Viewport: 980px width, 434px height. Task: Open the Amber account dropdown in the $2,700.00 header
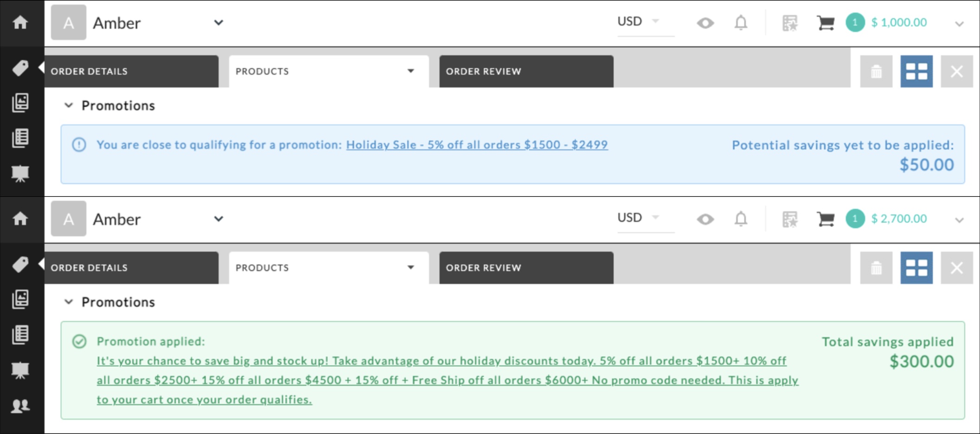click(x=218, y=219)
